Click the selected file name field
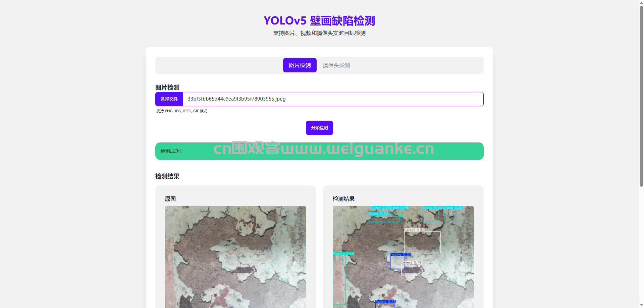The image size is (644, 308). 333,99
